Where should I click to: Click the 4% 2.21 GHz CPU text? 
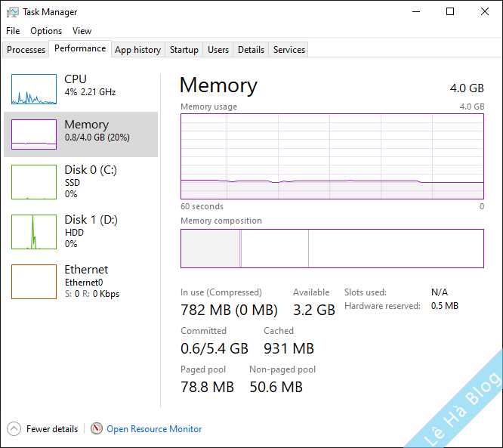[x=90, y=92]
